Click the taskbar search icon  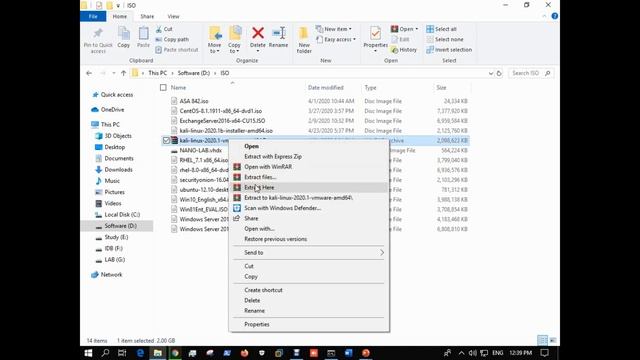click(x=105, y=353)
